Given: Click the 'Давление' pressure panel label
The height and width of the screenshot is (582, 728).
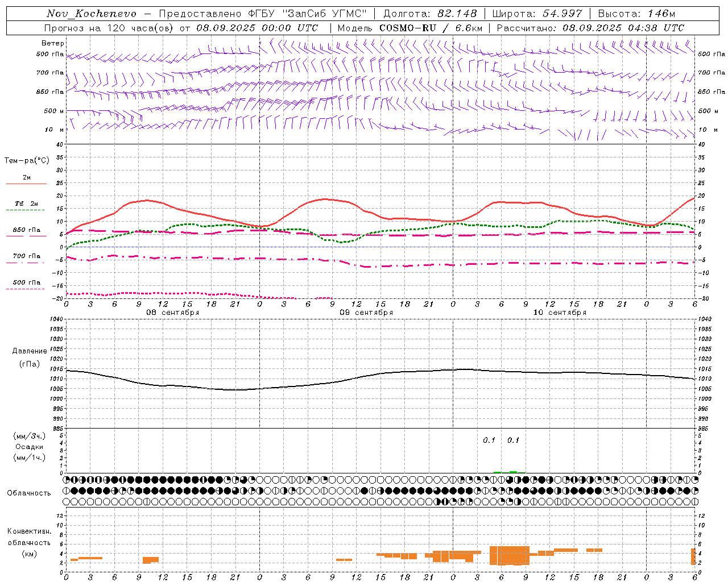Looking at the screenshot, I should point(30,351).
